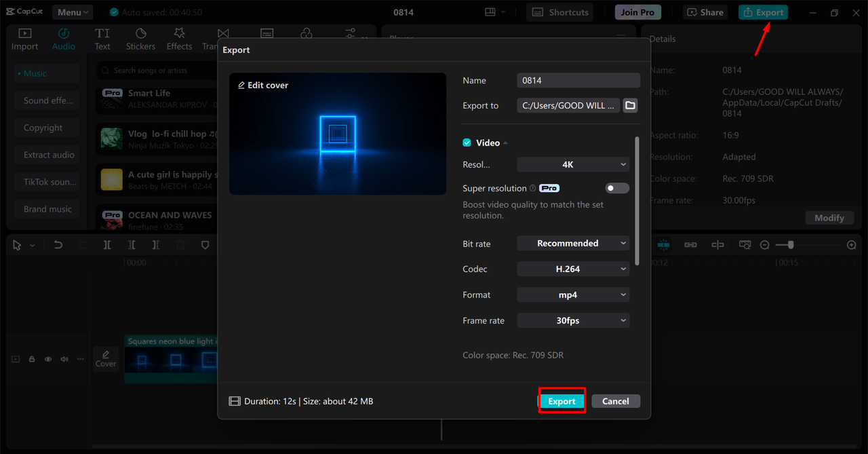Click the Name field containing 0814
868x454 pixels.
(578, 80)
